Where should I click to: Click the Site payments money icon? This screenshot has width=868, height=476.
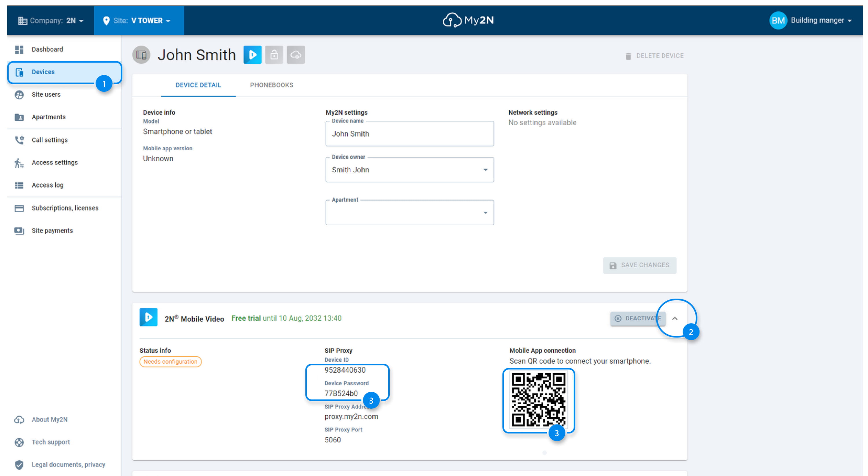19,231
